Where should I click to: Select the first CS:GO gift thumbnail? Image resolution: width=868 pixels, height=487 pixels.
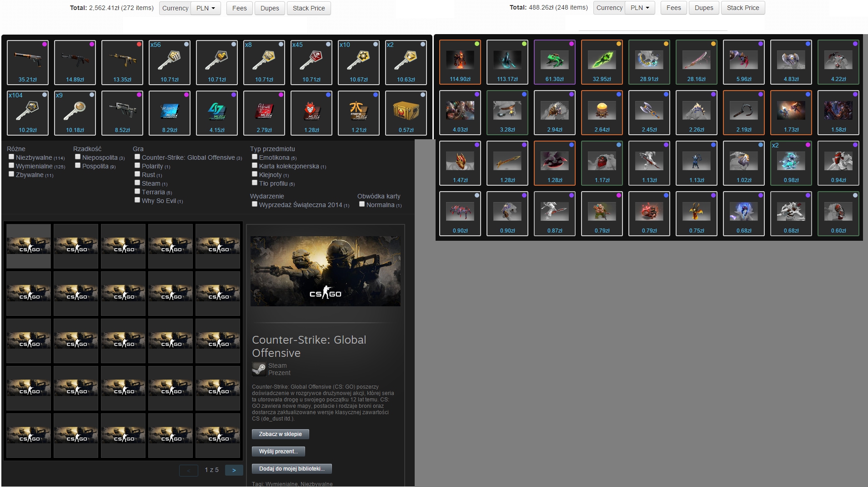pos(29,246)
